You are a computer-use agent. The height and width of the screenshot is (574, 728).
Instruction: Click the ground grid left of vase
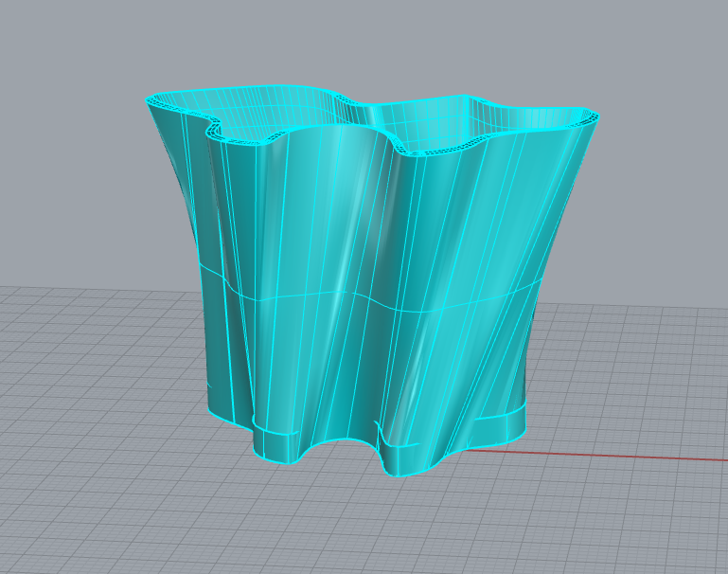coord(95,379)
